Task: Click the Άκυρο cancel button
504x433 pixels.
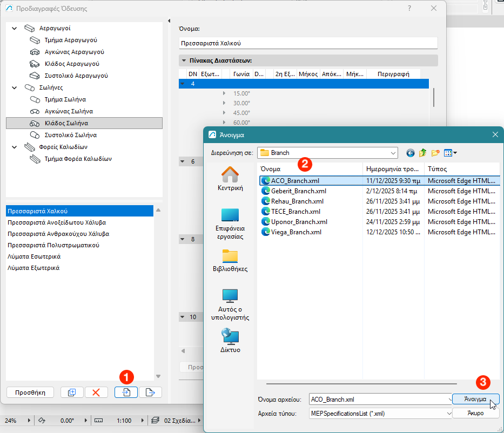Action: click(x=476, y=413)
